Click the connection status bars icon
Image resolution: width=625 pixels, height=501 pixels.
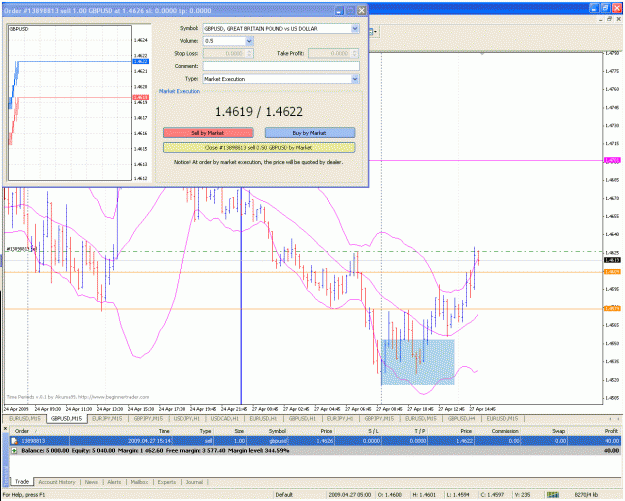click(553, 495)
